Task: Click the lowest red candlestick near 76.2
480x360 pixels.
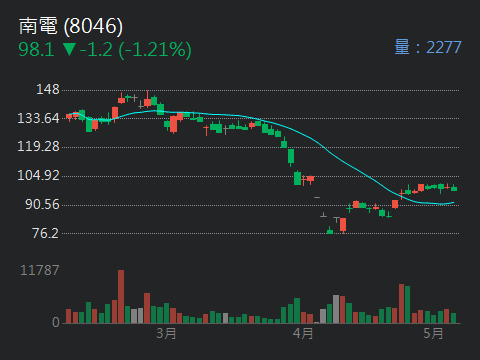Action: pos(343,225)
